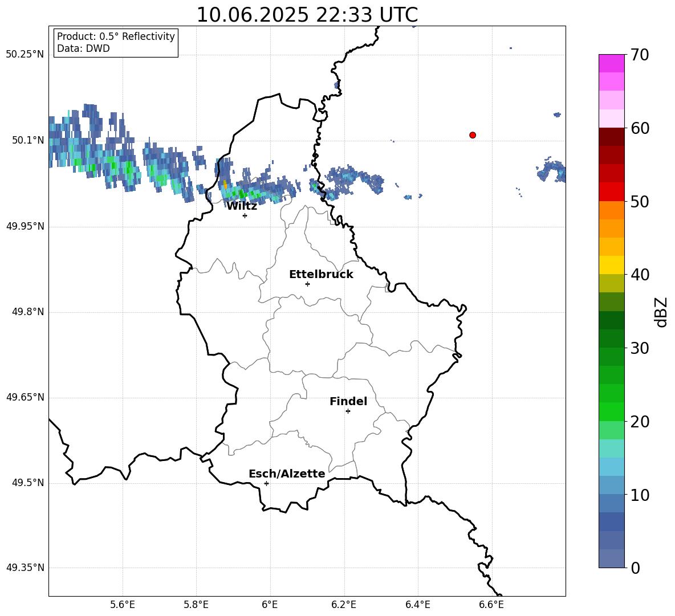
Task: Click the timestamp title 10.06.2025 22:33 UTC
Action: pyautogui.click(x=307, y=15)
